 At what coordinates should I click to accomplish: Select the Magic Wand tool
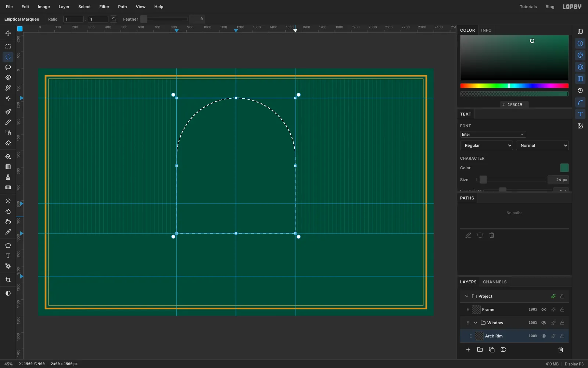point(8,88)
